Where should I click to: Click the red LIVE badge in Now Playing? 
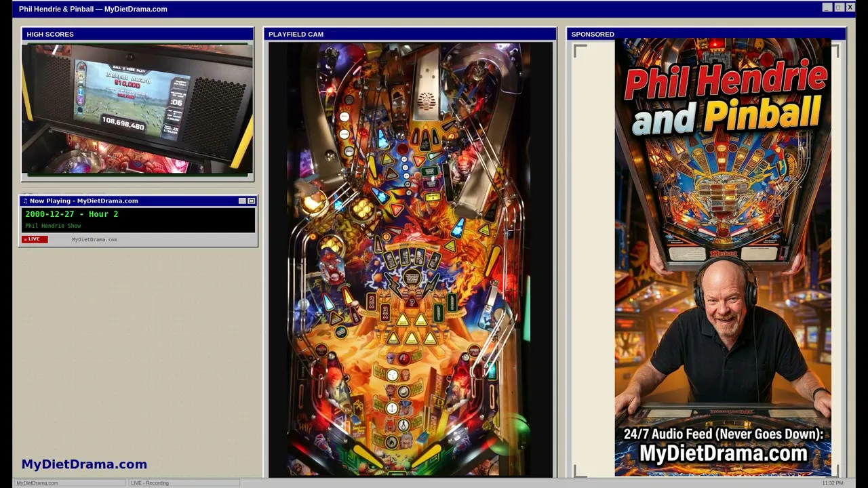(35, 239)
